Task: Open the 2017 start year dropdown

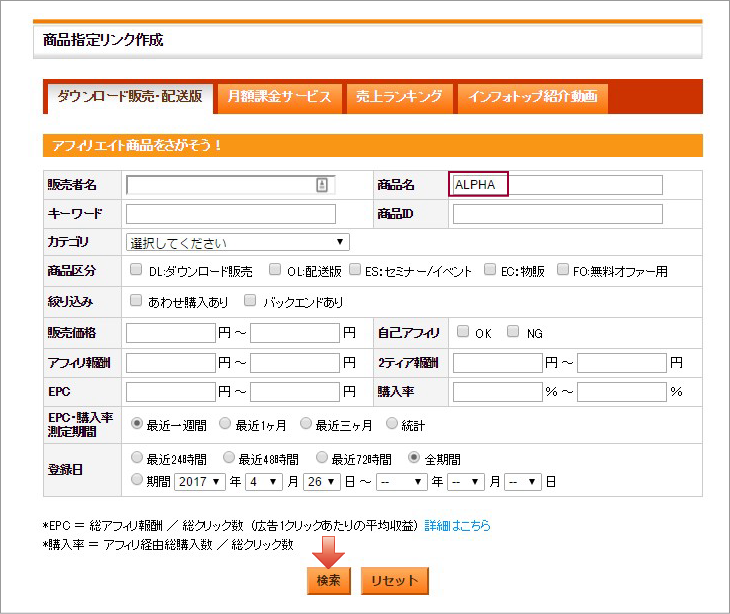Action: point(198,481)
